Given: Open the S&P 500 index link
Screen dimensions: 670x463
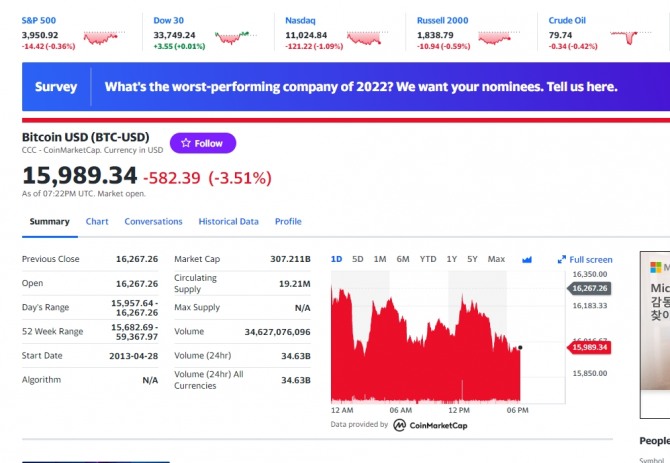Looking at the screenshot, I should click(x=39, y=21).
